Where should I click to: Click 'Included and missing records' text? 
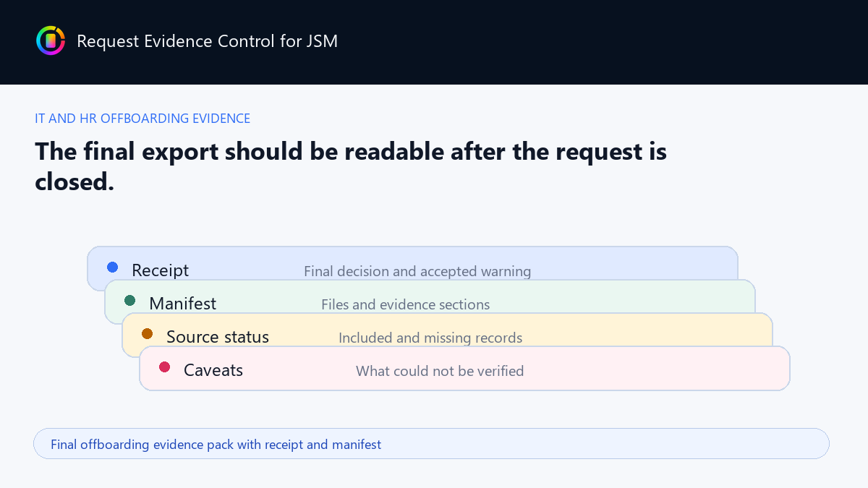(x=430, y=338)
